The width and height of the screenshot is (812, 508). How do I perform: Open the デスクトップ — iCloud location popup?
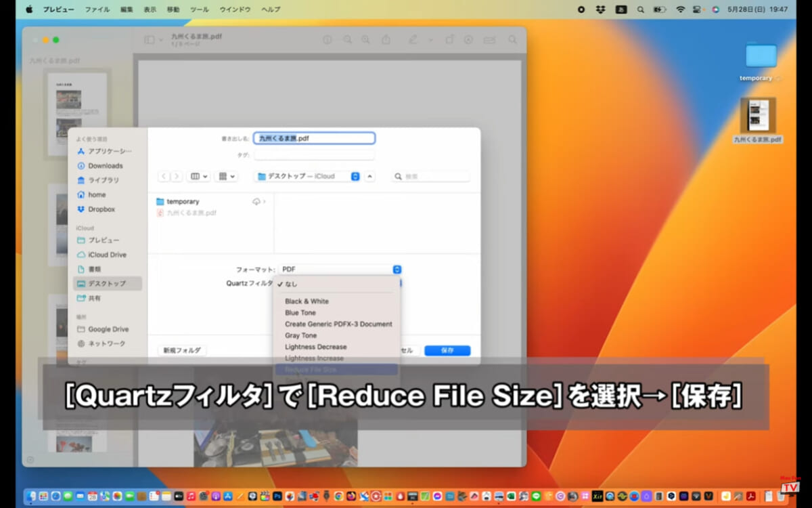pyautogui.click(x=307, y=176)
